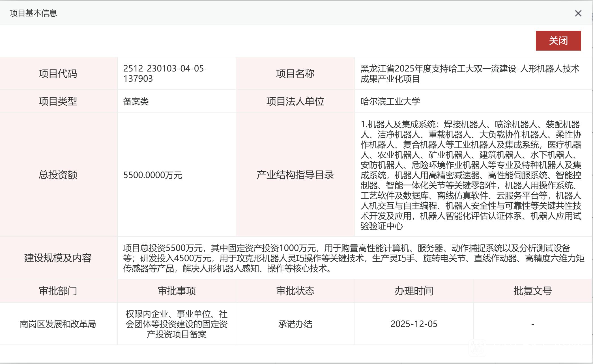Click the 审批事项 column header
593x364 pixels.
pos(177,291)
